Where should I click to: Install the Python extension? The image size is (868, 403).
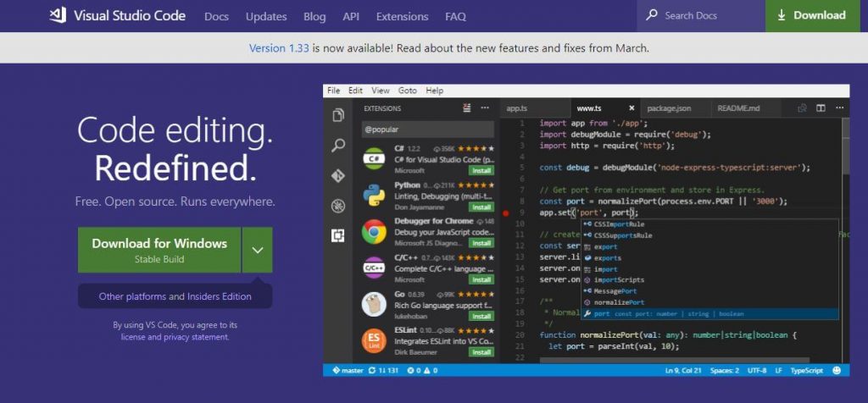(x=481, y=207)
